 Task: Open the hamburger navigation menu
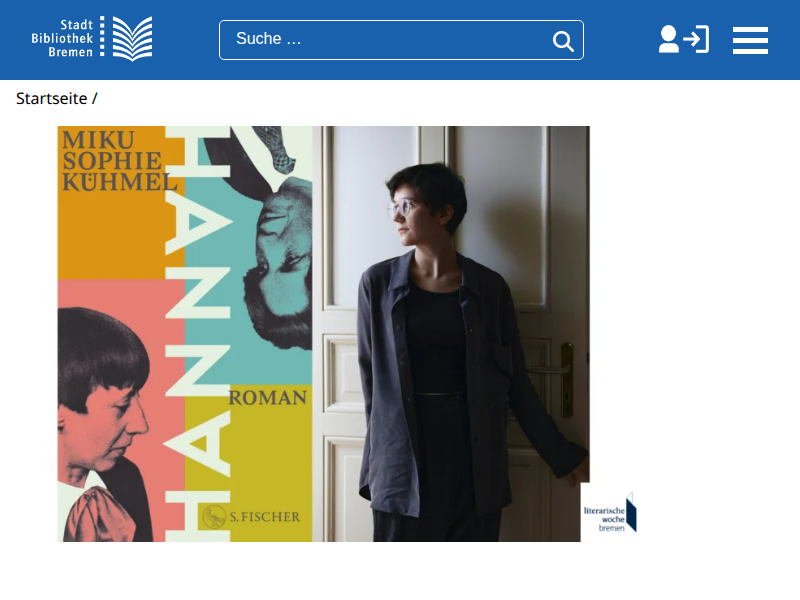click(750, 40)
